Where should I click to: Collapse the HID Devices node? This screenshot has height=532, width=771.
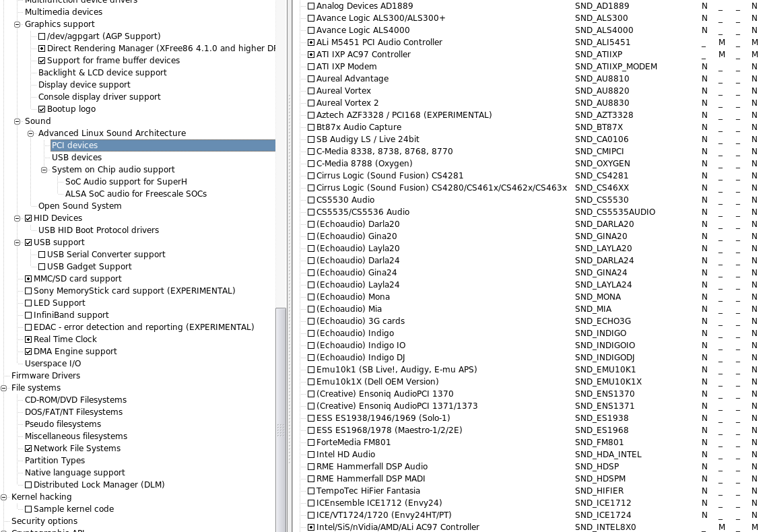click(18, 218)
